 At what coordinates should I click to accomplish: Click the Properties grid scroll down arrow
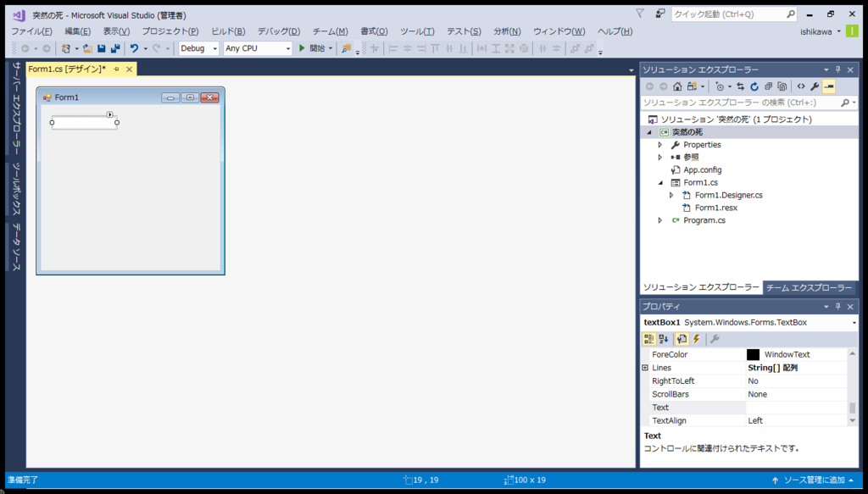[853, 421]
